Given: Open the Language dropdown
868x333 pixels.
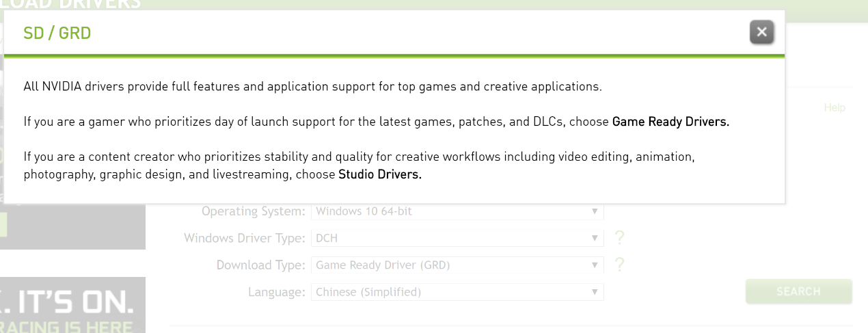Looking at the screenshot, I should point(458,292).
